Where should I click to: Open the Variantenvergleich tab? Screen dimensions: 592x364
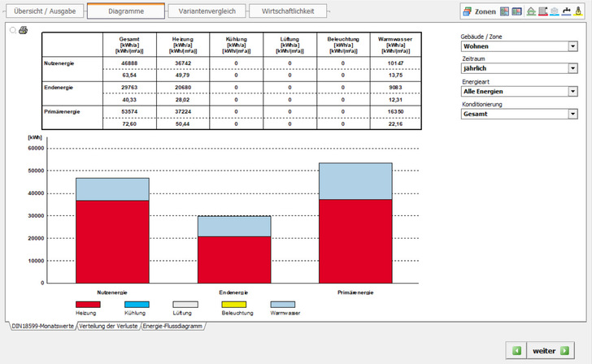(x=207, y=11)
